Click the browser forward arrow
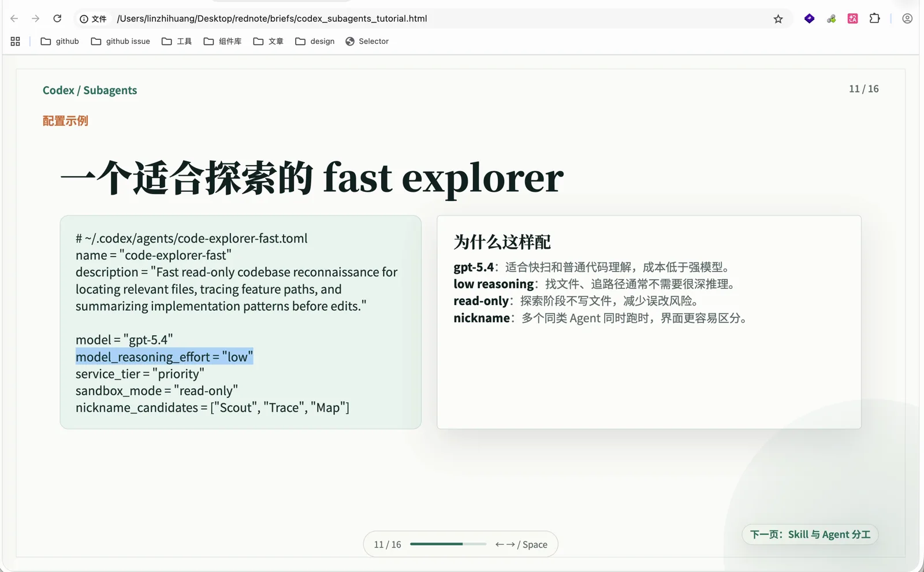The height and width of the screenshot is (572, 924). [x=36, y=18]
